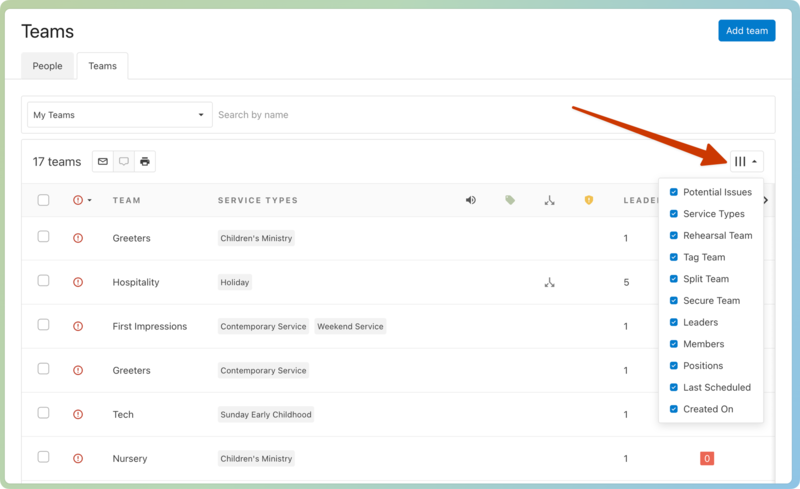
Task: Click the secure team shield icon
Action: 588,200
